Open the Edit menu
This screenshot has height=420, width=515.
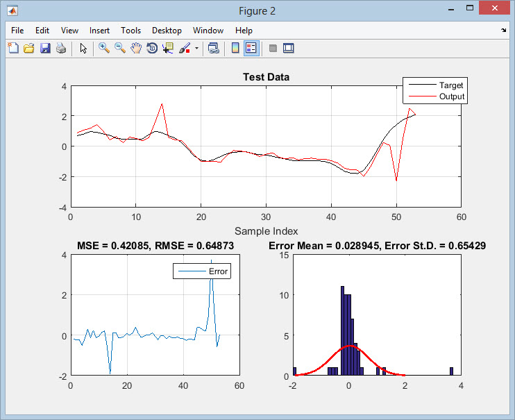[42, 31]
